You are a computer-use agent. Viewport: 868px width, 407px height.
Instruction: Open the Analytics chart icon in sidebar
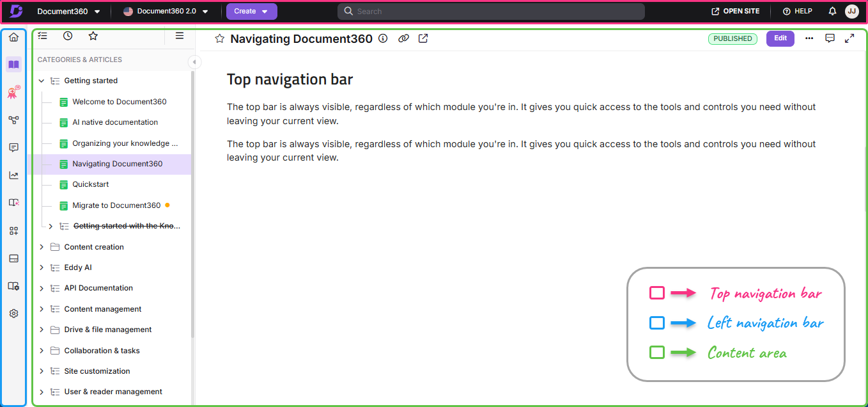point(13,175)
